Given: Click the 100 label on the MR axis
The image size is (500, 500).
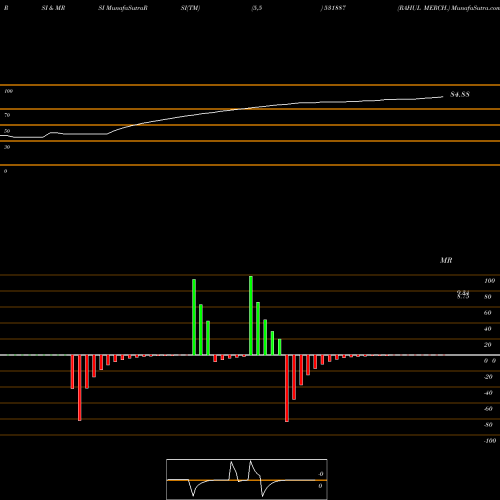Looking at the screenshot, I should [489, 281].
